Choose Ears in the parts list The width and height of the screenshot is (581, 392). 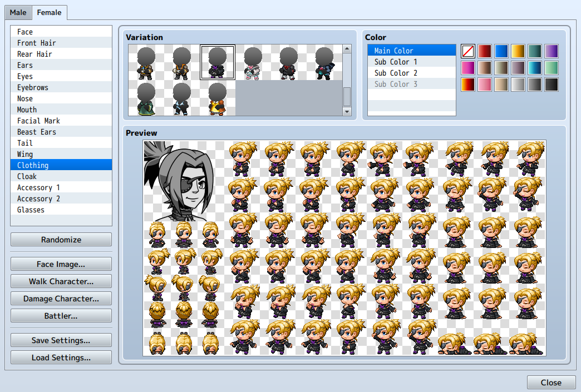pos(61,65)
